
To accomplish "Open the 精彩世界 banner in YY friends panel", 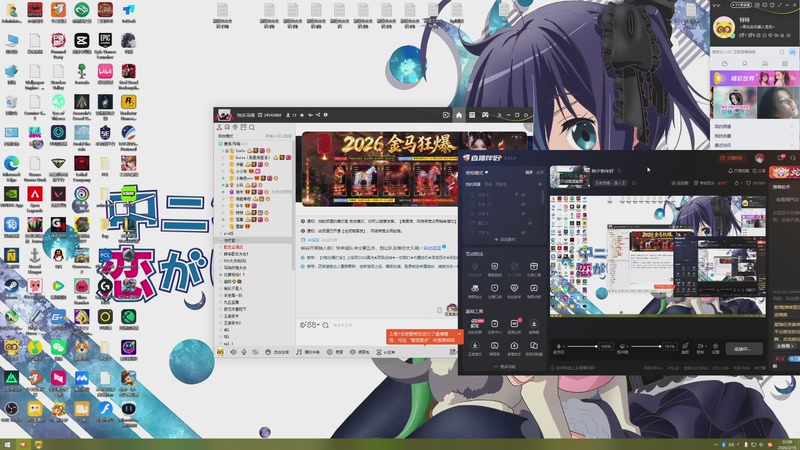I will click(x=755, y=78).
